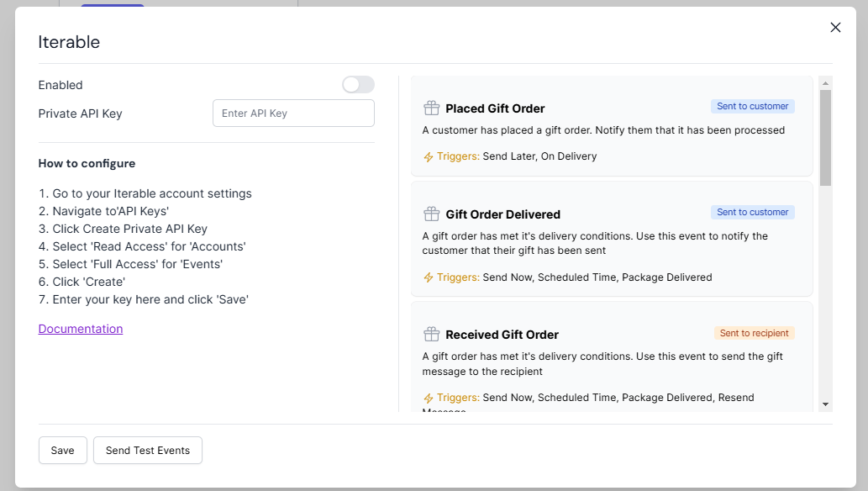Open the Documentation link
The width and height of the screenshot is (868, 491).
(81, 329)
